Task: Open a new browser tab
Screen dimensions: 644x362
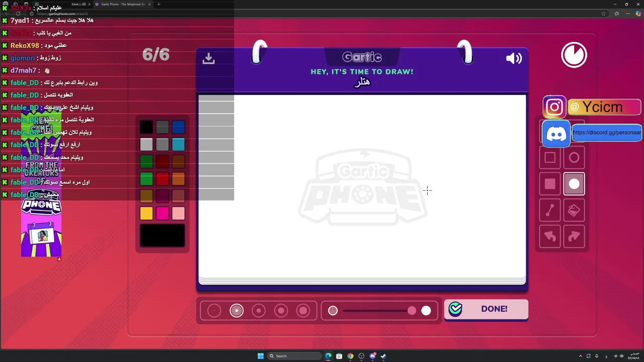Action: coord(158,4)
